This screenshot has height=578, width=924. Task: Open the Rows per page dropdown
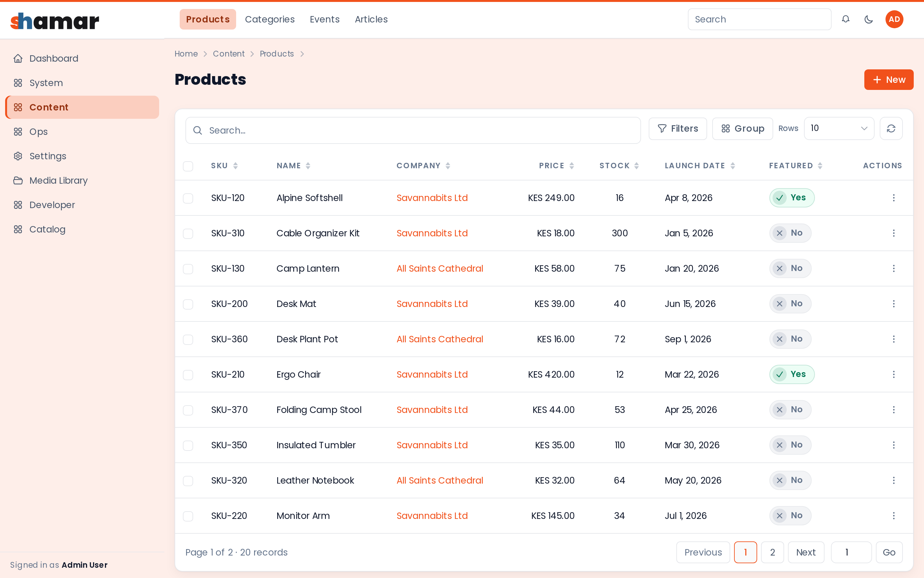[839, 128]
